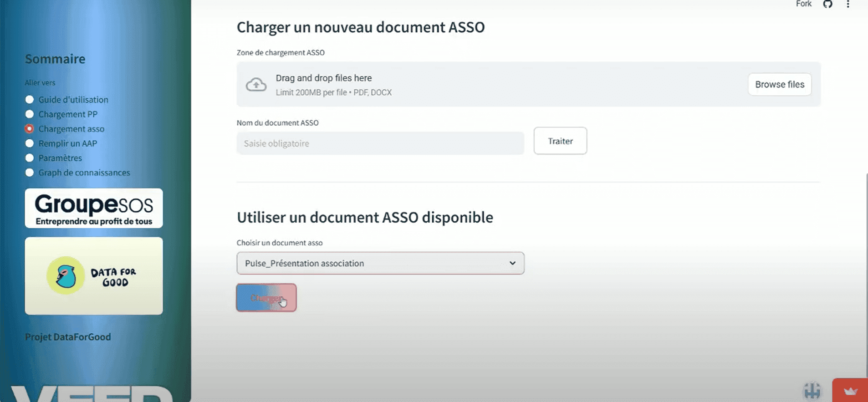
Task: Choose the Paramètres radio option
Action: pyautogui.click(x=30, y=158)
